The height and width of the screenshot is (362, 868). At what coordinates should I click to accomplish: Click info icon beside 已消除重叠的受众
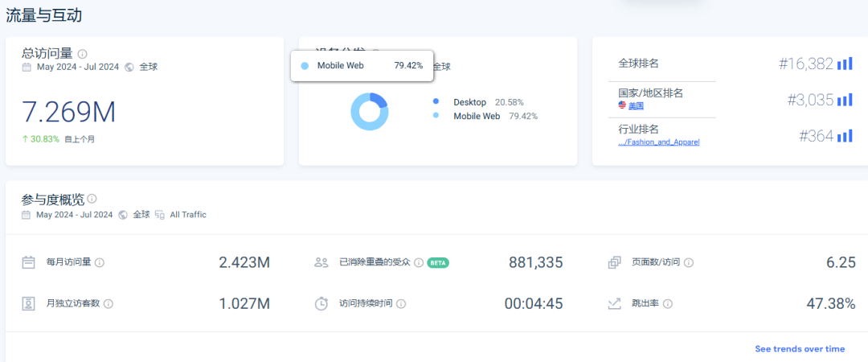pos(419,262)
